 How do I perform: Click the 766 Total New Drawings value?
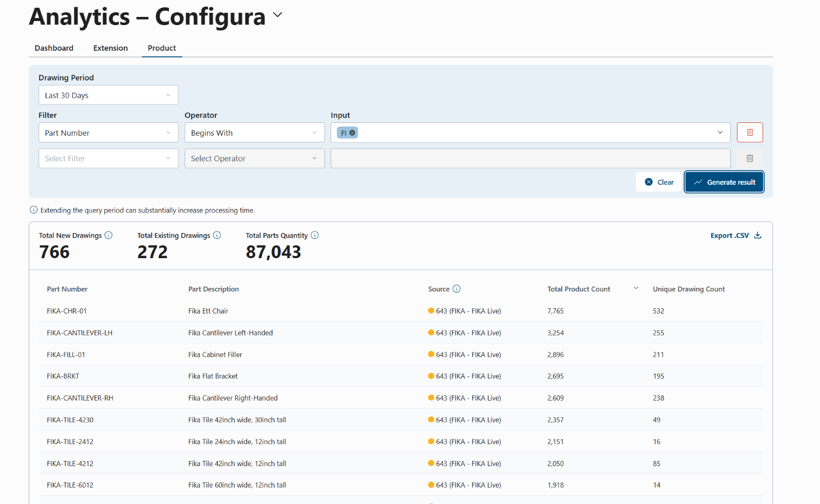click(54, 252)
